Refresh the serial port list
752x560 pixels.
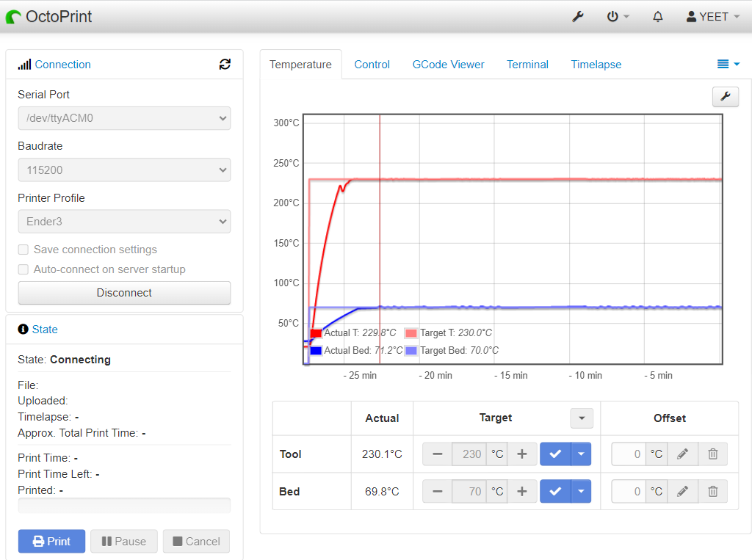point(225,65)
